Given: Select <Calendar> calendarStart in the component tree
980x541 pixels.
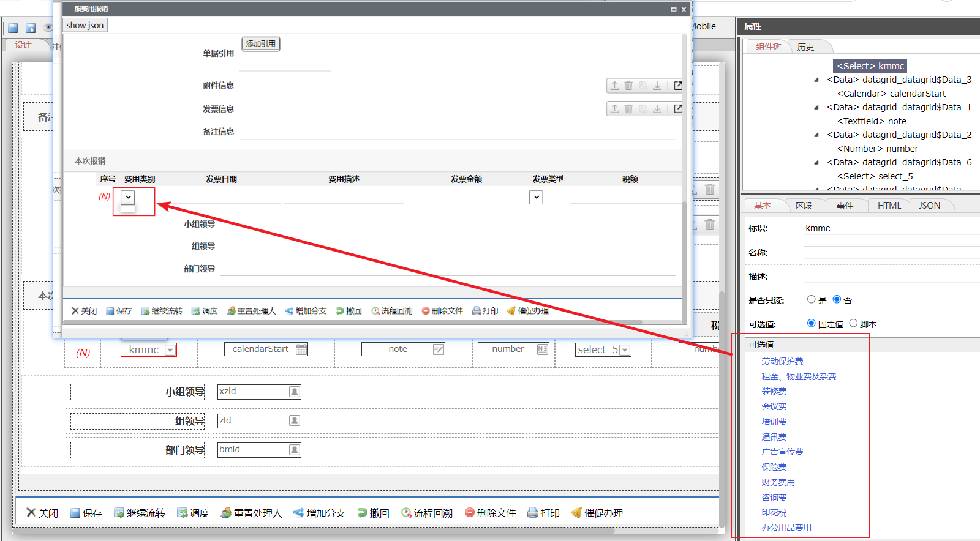Looking at the screenshot, I should point(891,94).
